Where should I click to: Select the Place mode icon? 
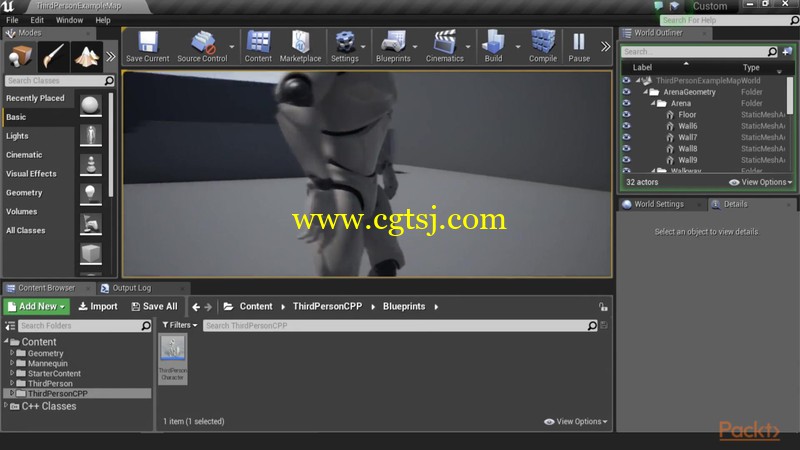tap(20, 56)
